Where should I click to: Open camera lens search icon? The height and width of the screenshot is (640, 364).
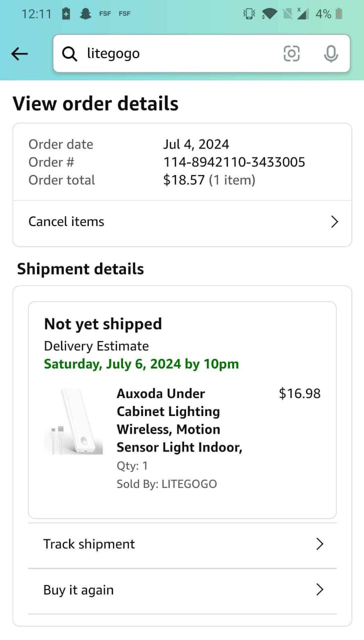coord(291,53)
